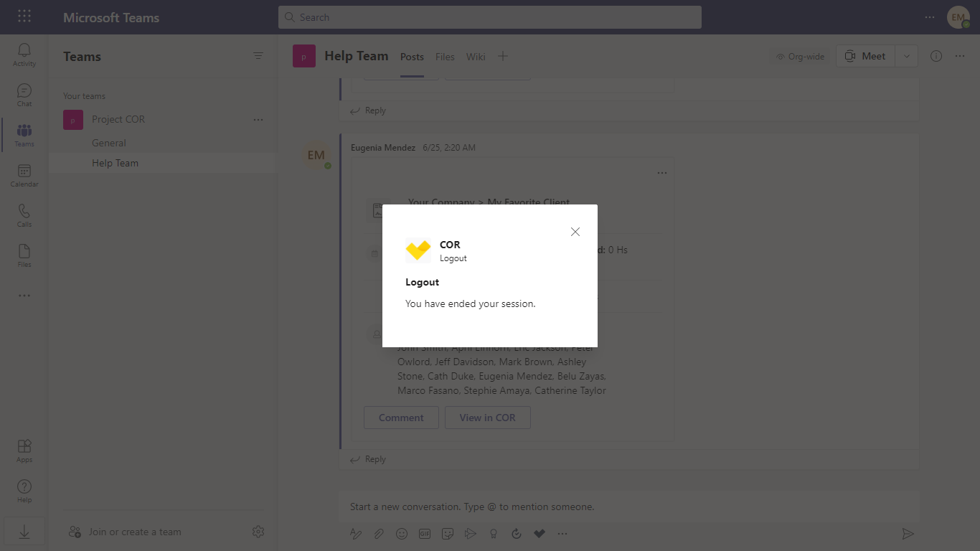
Task: Open the card's more options ellipsis
Action: point(662,173)
